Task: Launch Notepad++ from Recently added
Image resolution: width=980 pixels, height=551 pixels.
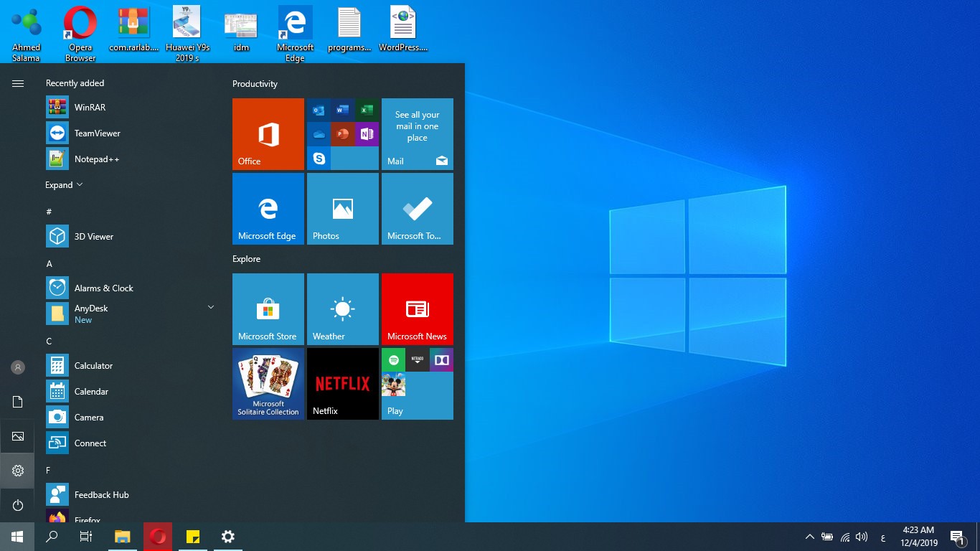Action: pyautogui.click(x=131, y=159)
